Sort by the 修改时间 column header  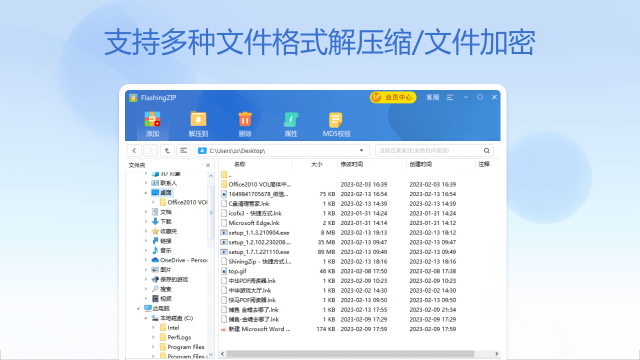point(352,164)
